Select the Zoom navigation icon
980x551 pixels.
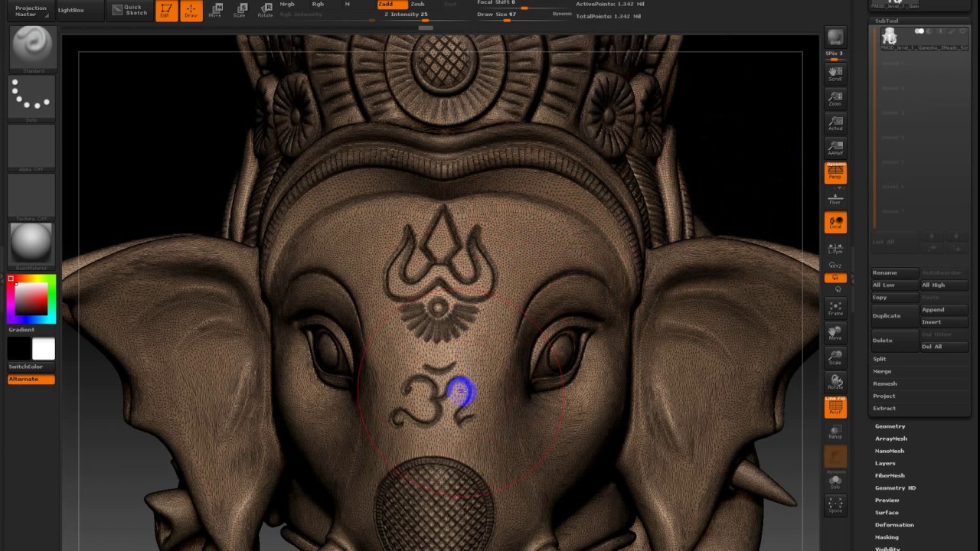835,99
